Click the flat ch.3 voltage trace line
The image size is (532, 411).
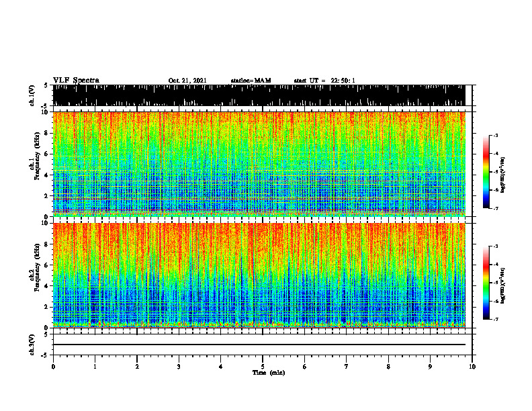point(259,345)
